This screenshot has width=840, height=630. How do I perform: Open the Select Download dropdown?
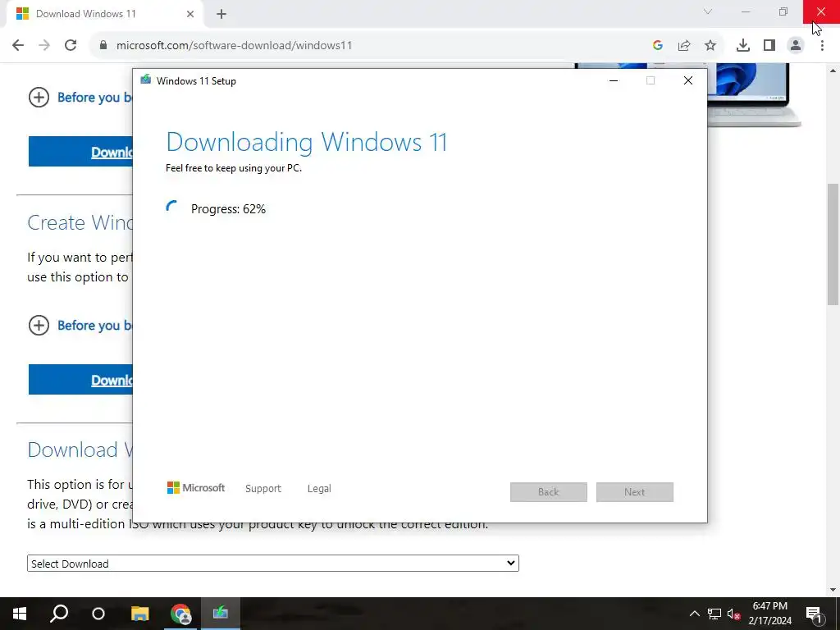(x=272, y=564)
